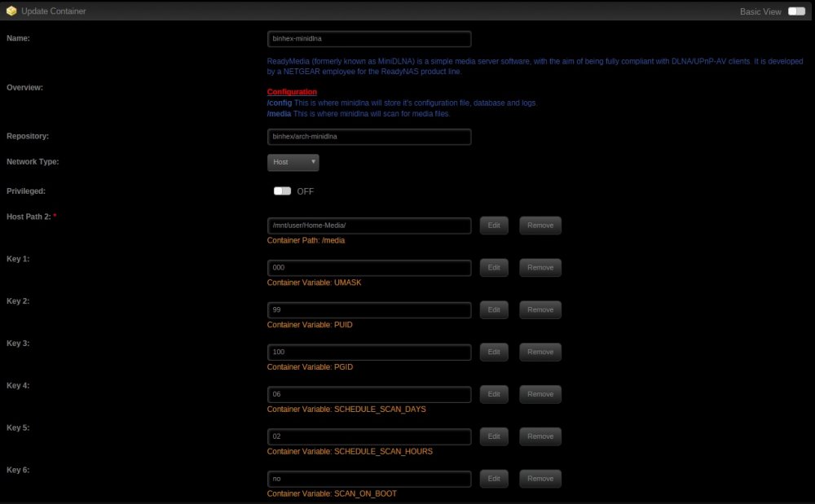Click the Repository input field
The width and height of the screenshot is (815, 504).
(369, 137)
